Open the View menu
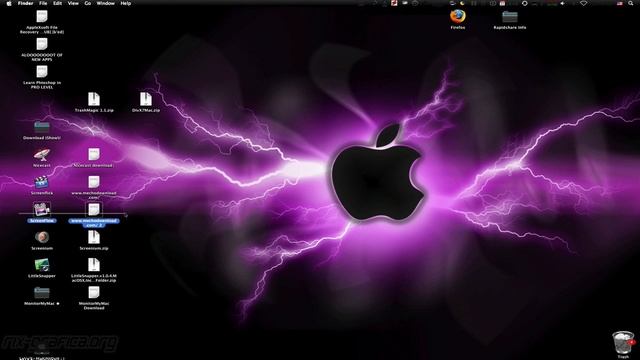 point(73,3)
